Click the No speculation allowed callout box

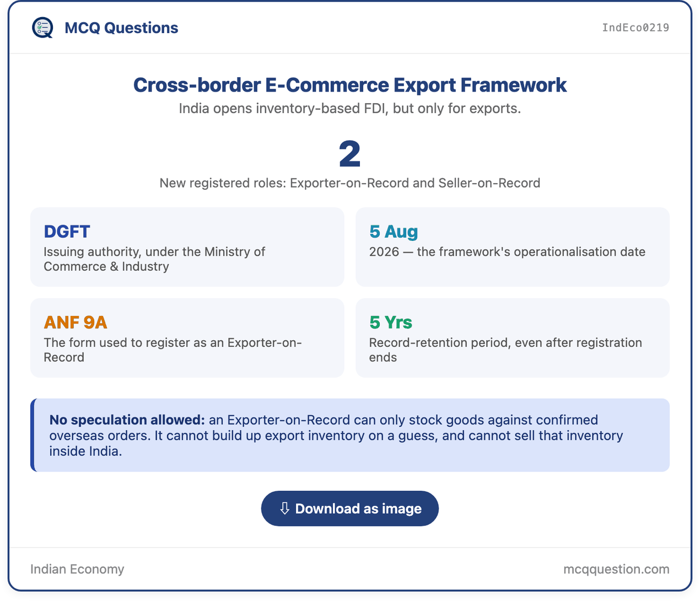click(x=350, y=435)
